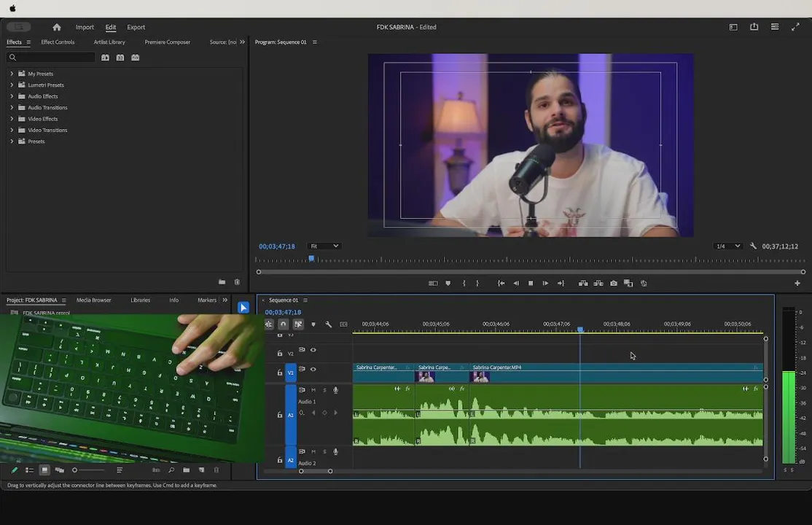Open the Effect Controls panel tab
The image size is (812, 525).
click(x=58, y=42)
